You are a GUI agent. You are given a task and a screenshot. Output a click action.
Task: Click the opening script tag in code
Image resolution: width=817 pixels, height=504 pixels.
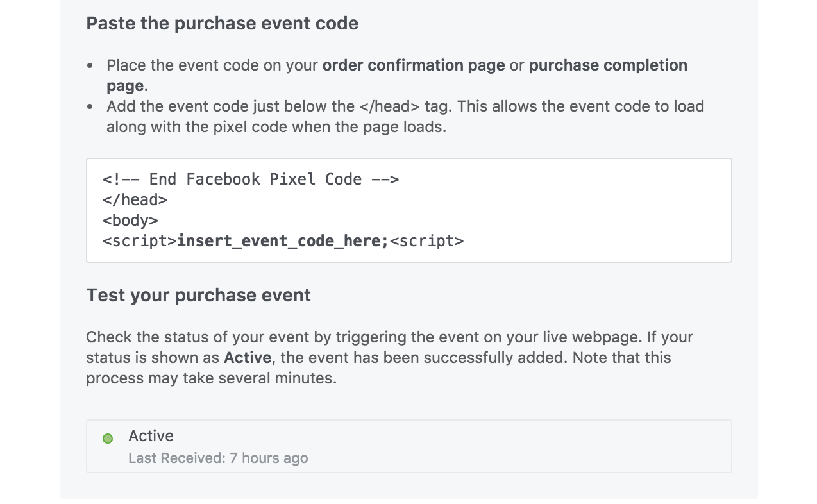click(x=140, y=241)
